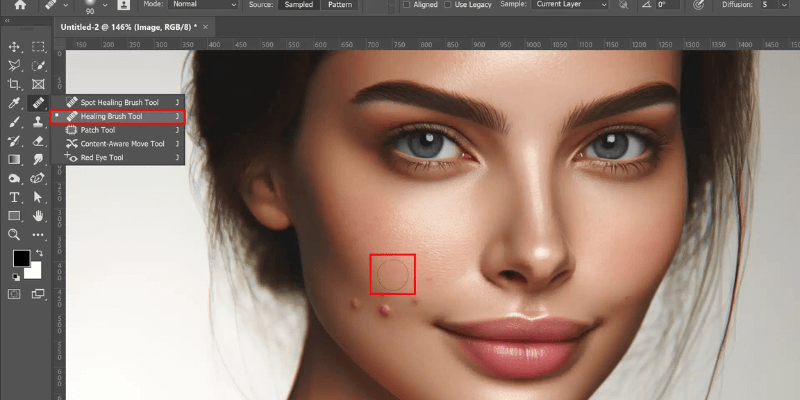Click the Home icon in options bar
This screenshot has height=400, width=800.
[x=20, y=5]
